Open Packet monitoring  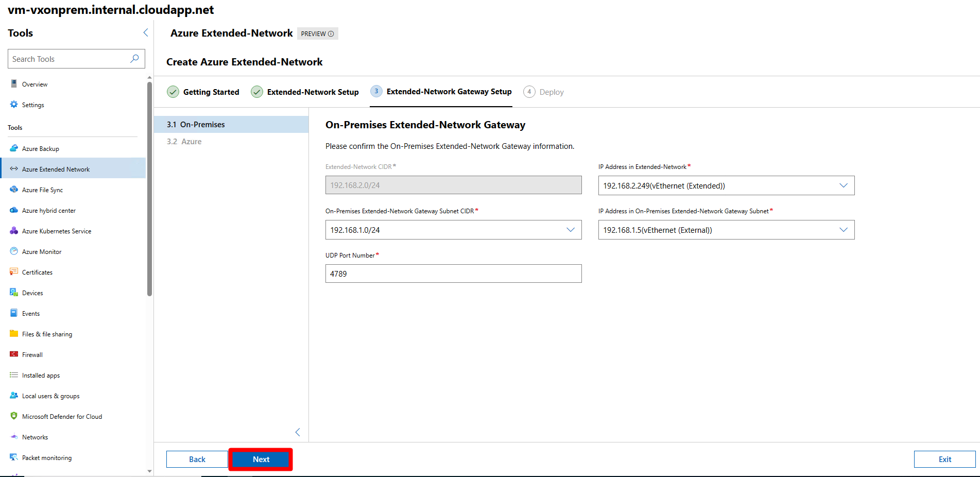46,457
